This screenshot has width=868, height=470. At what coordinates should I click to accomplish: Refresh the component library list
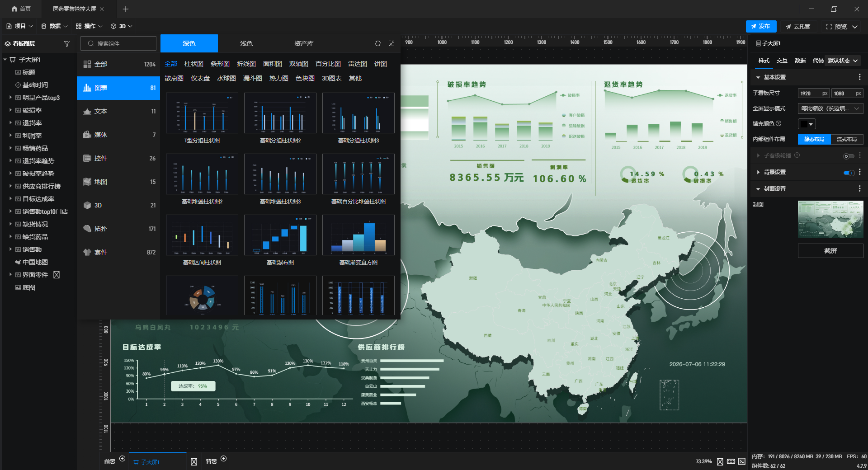click(x=378, y=43)
